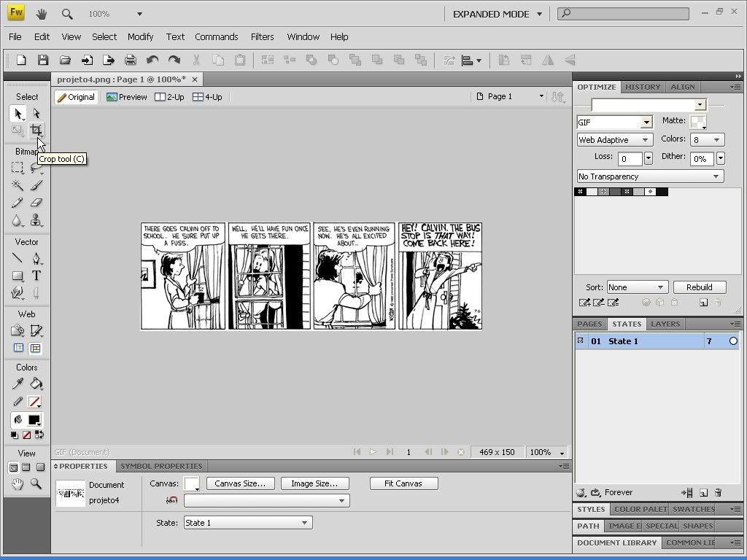Open the Sort dropdown

(638, 287)
